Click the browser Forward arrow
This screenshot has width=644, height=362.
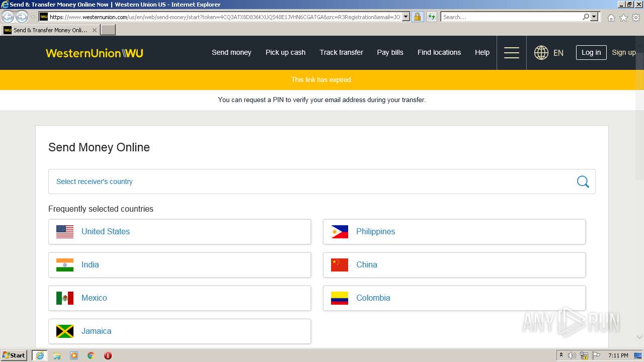click(22, 17)
